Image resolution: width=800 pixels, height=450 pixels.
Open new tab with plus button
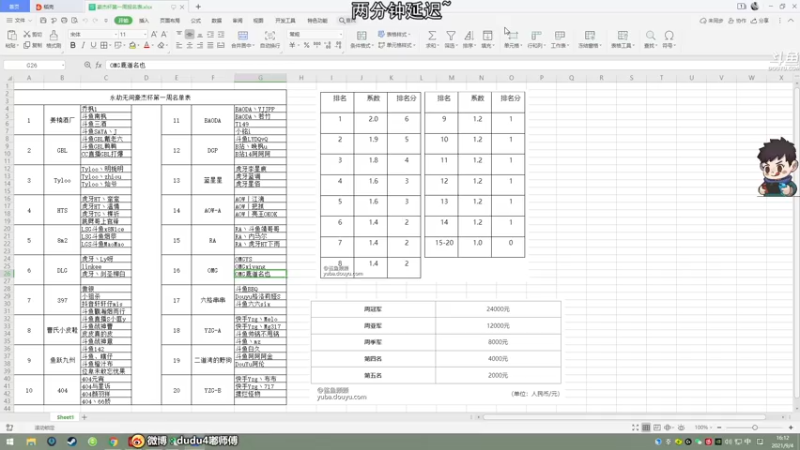198,7
